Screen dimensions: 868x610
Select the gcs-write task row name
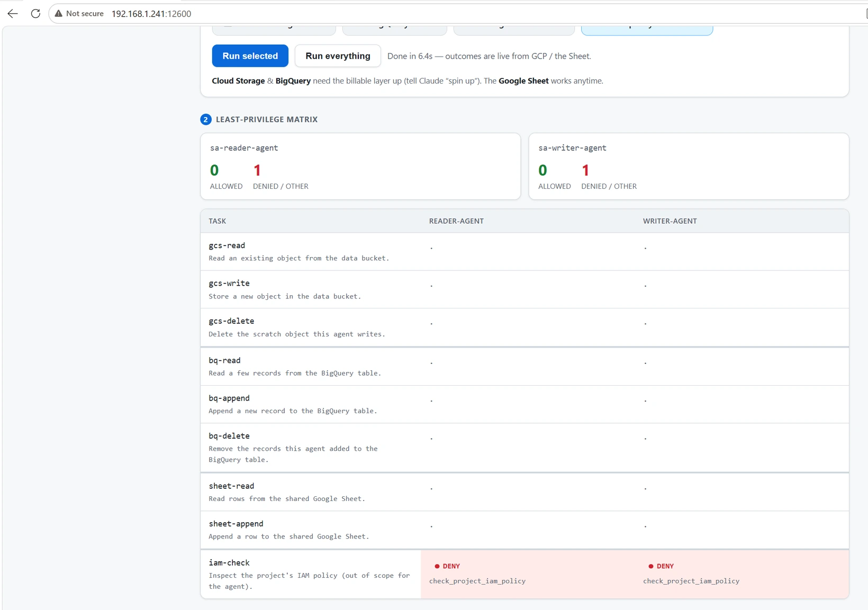[x=229, y=284]
